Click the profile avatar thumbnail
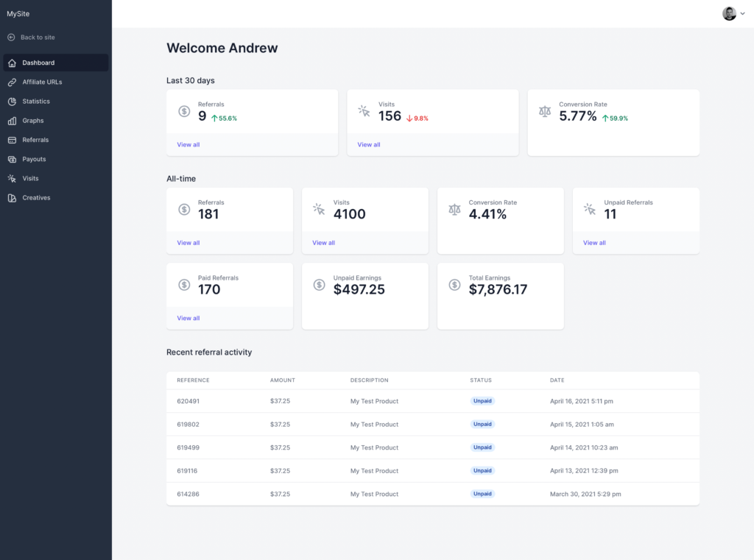Viewport: 754px width, 560px height. pos(728,13)
